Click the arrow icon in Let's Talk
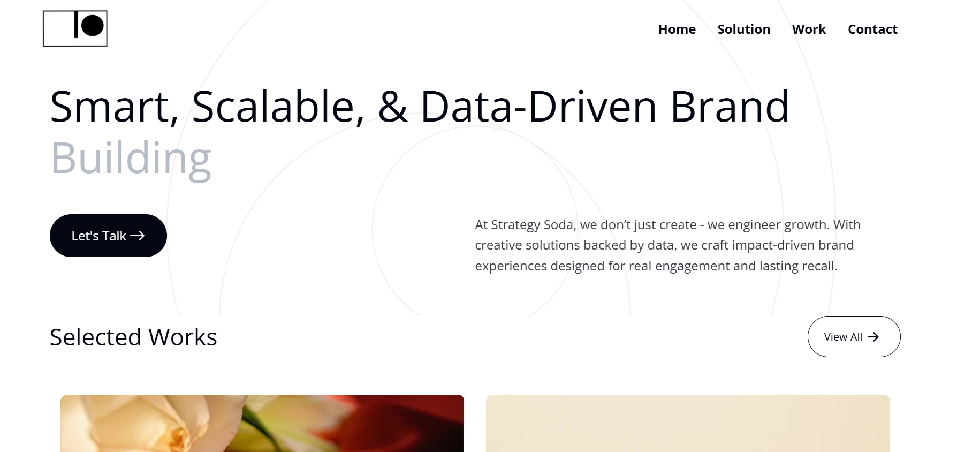Viewport: 980px width, 452px height. pyautogui.click(x=138, y=236)
